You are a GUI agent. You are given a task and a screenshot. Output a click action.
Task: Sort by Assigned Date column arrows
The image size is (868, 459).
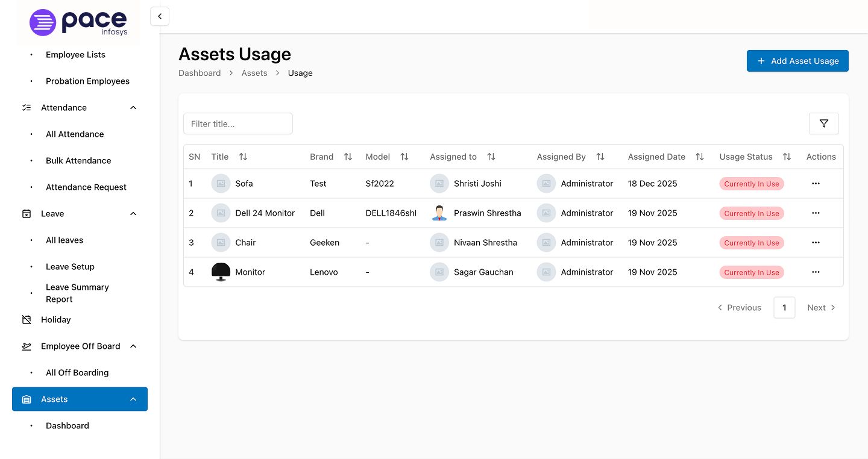700,157
